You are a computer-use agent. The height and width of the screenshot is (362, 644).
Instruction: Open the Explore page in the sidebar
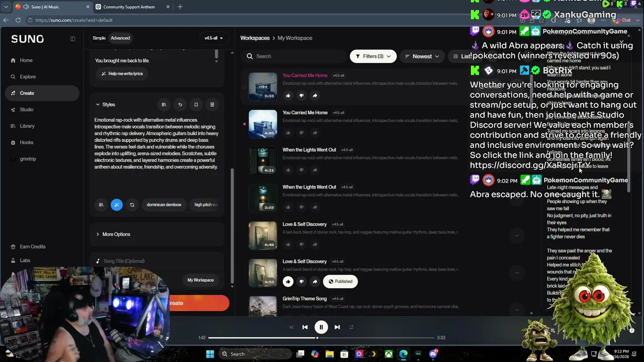coord(28,77)
